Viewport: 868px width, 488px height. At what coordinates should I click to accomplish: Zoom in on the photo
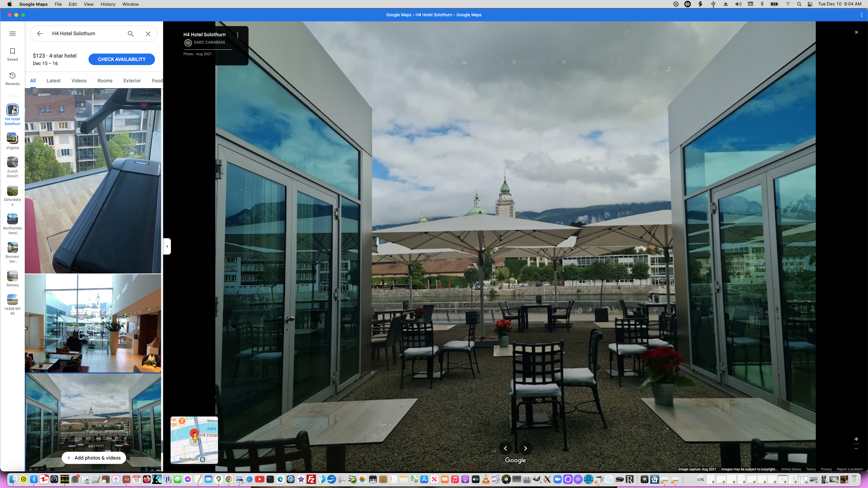[x=856, y=439]
